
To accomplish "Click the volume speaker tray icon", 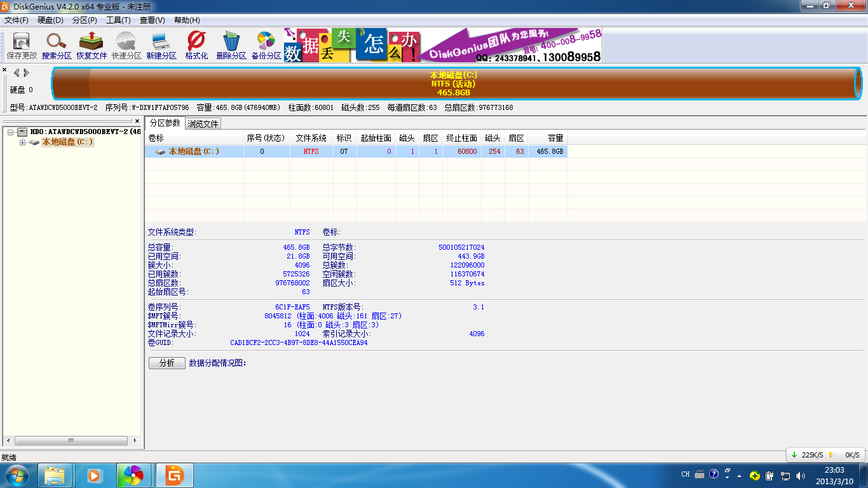I will (801, 475).
